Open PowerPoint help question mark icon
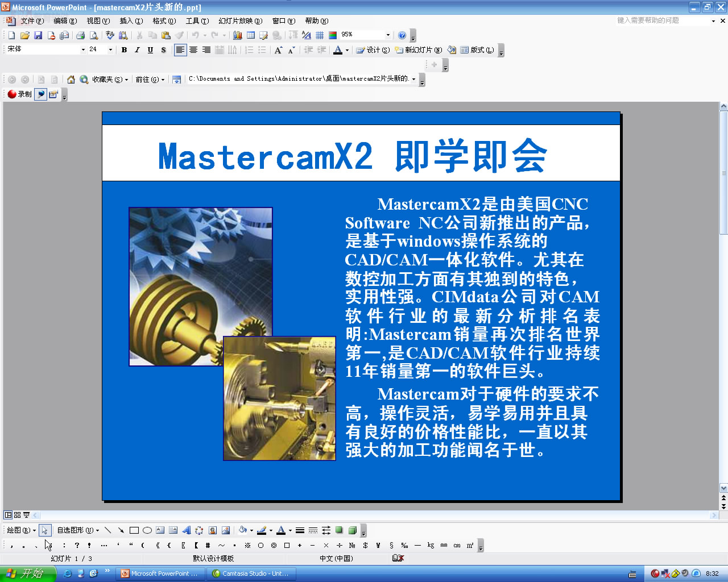728x582 pixels. pyautogui.click(x=402, y=35)
